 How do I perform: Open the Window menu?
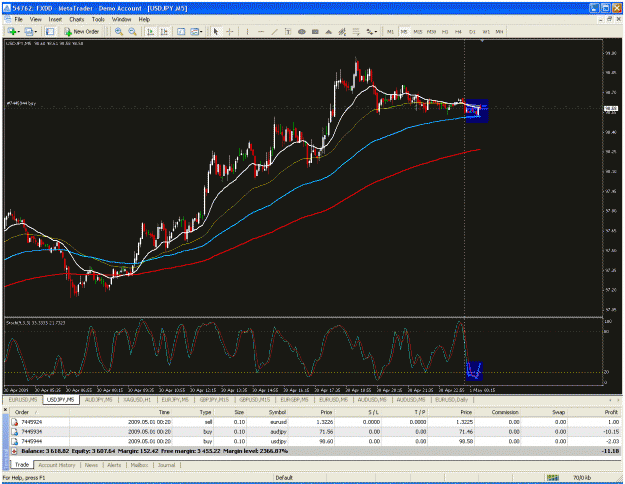[x=121, y=19]
